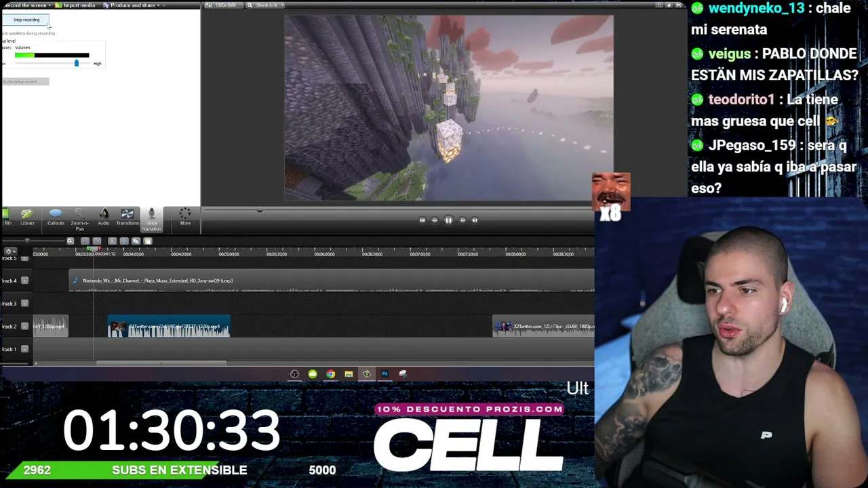The image size is (868, 488).
Task: Expand the More tools menu
Action: pyautogui.click(x=185, y=217)
